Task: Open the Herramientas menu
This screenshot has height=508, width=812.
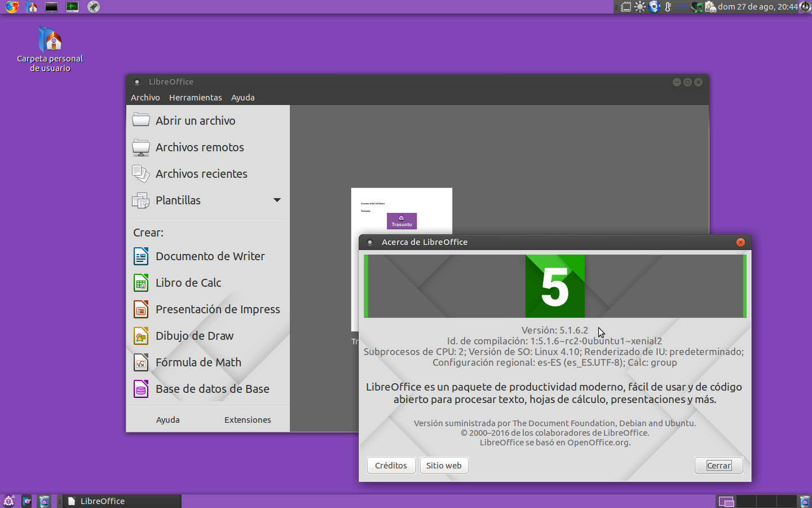Action: click(195, 97)
